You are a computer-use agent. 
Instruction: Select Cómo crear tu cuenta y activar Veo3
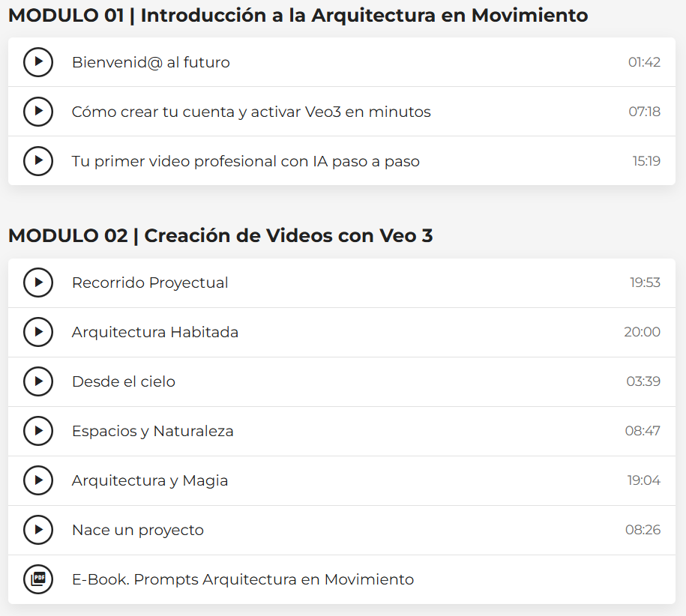pyautogui.click(x=251, y=112)
